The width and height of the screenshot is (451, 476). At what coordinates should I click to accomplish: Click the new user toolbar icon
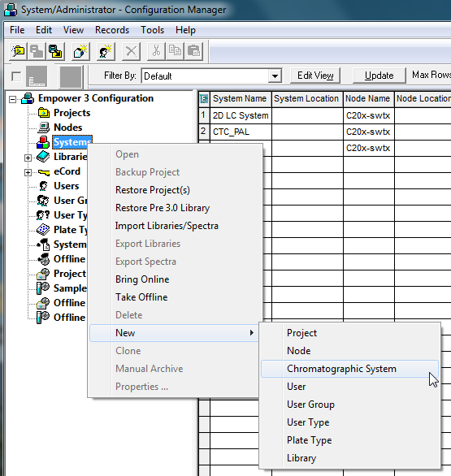(106, 51)
